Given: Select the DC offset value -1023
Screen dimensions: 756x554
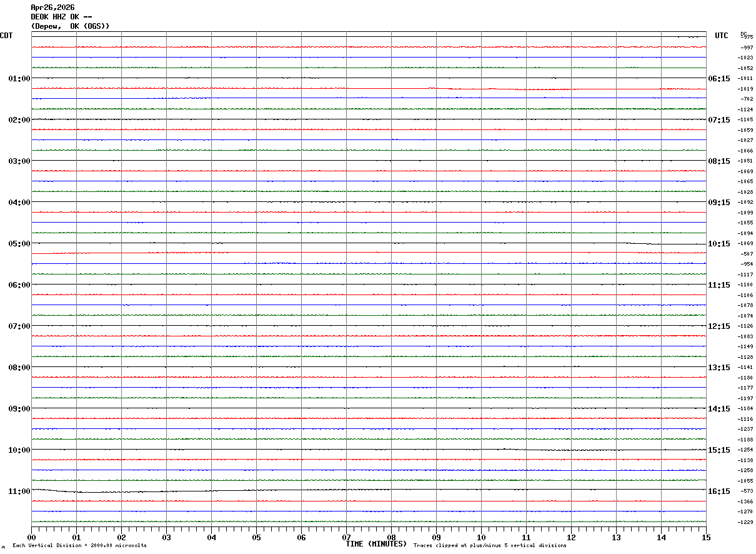Looking at the screenshot, I should [746, 58].
